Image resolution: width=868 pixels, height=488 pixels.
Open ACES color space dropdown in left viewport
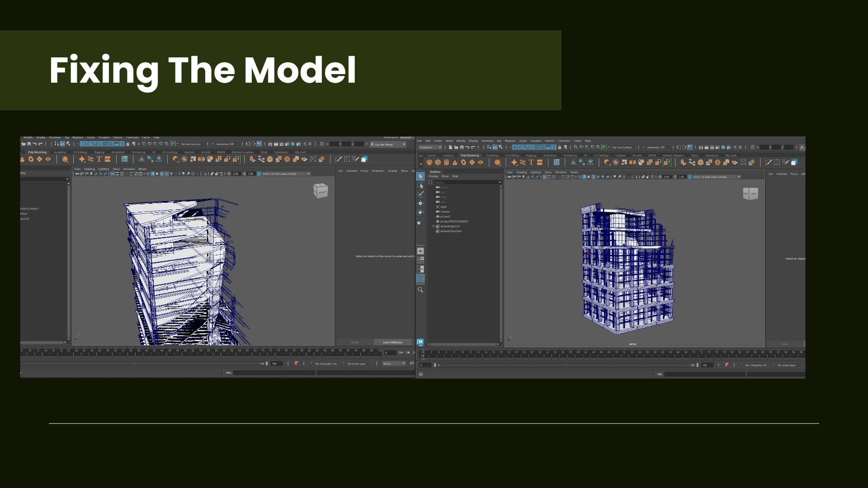286,174
